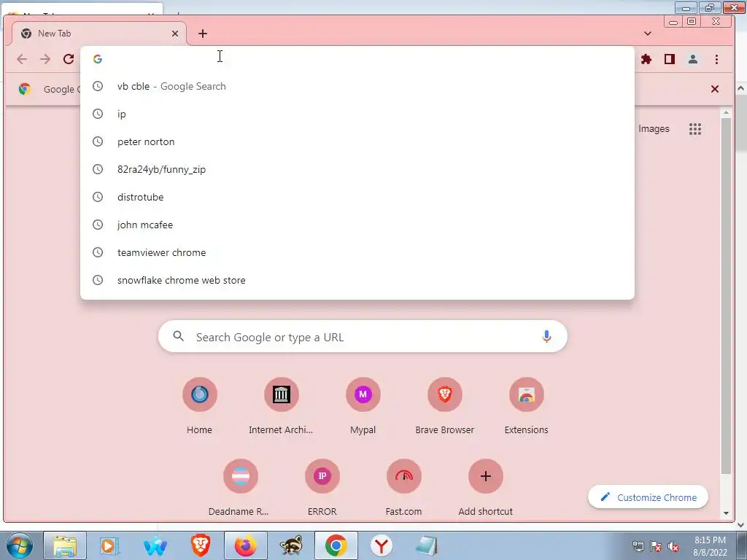The width and height of the screenshot is (747, 560).
Task: Click the page's vertical scrollbar thumb
Action: (x=726, y=295)
